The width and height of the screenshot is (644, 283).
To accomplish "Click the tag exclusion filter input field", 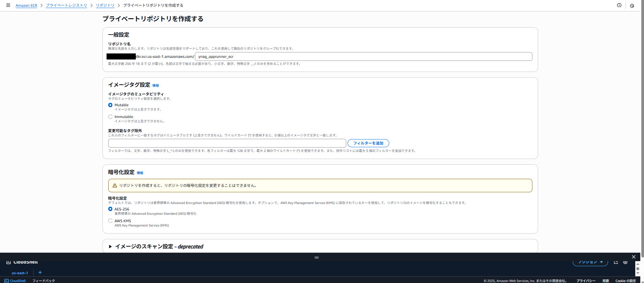I will point(227,143).
